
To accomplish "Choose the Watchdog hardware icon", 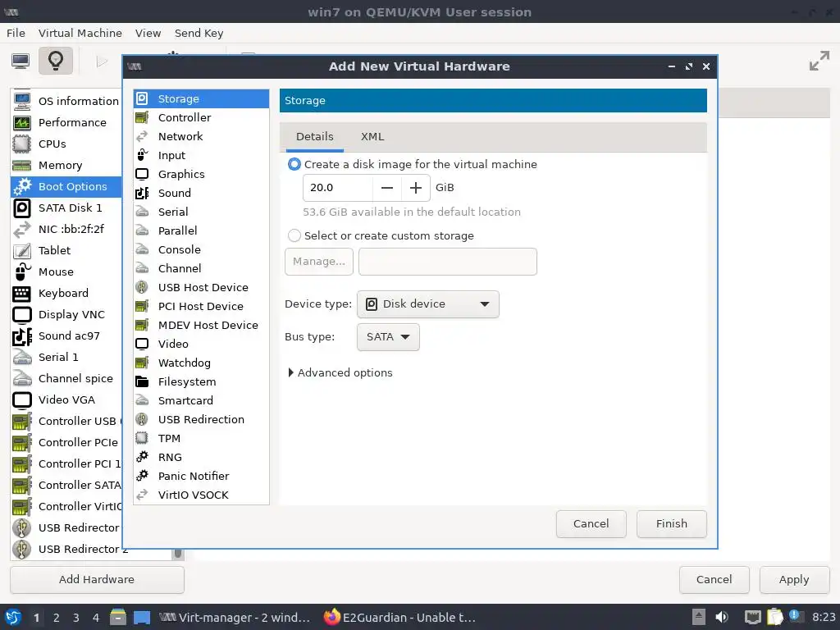I will 142,363.
